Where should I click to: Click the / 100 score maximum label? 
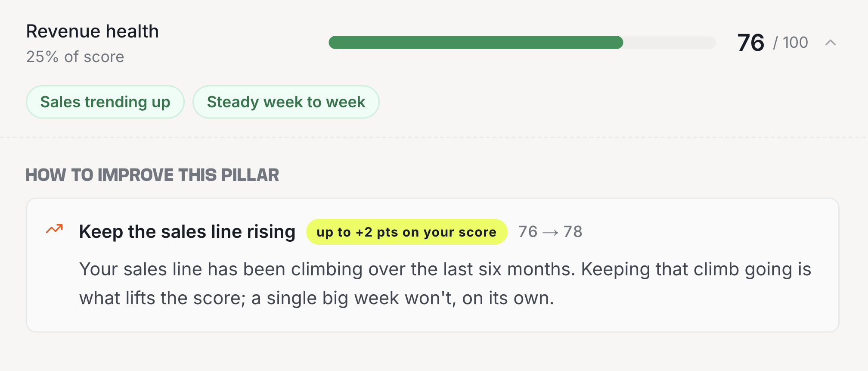[790, 43]
